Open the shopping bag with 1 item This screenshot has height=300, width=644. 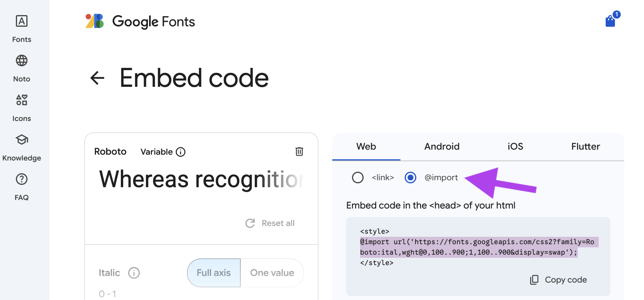click(x=612, y=20)
